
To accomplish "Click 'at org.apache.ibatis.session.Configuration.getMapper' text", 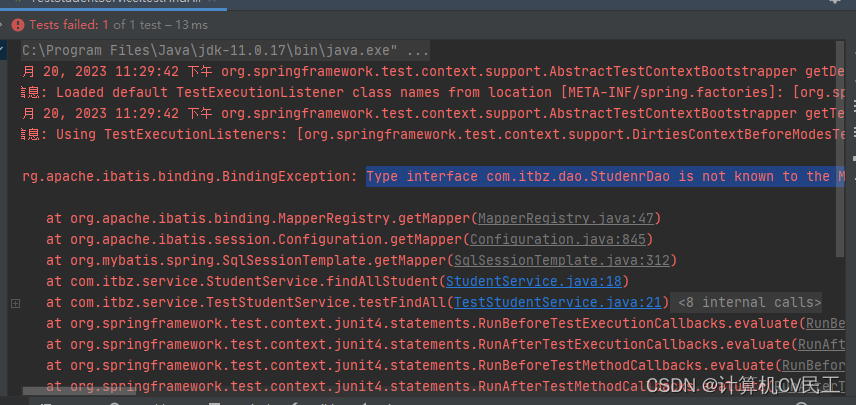I will pos(254,239).
